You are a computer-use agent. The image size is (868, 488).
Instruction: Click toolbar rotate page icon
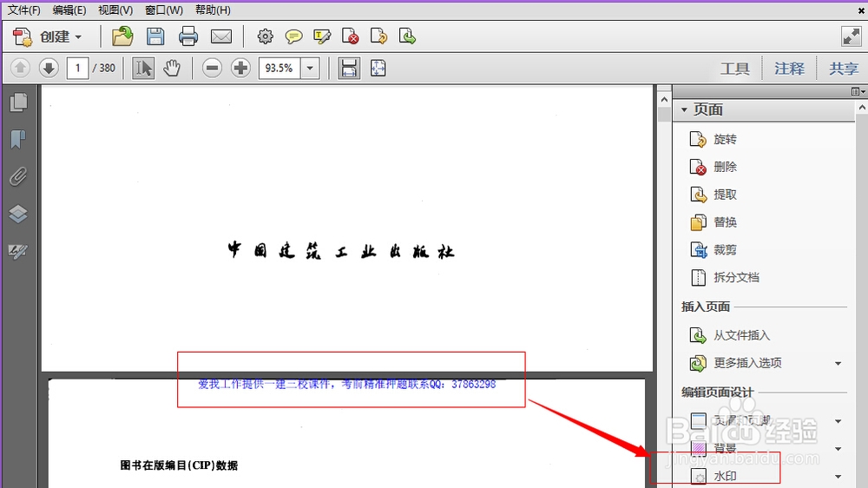[x=378, y=36]
